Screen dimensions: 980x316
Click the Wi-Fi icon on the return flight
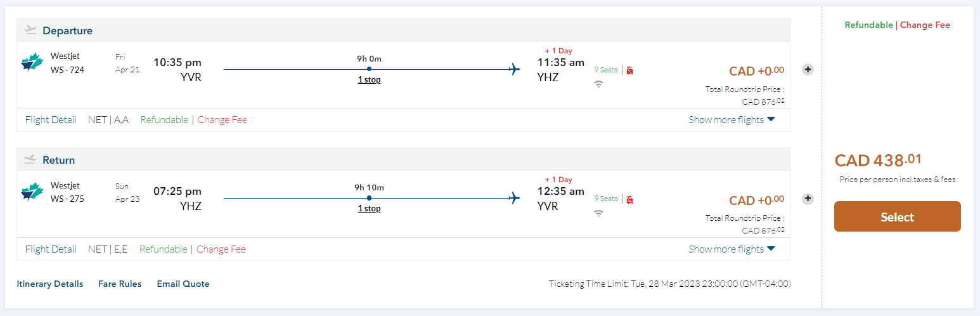[x=598, y=213]
